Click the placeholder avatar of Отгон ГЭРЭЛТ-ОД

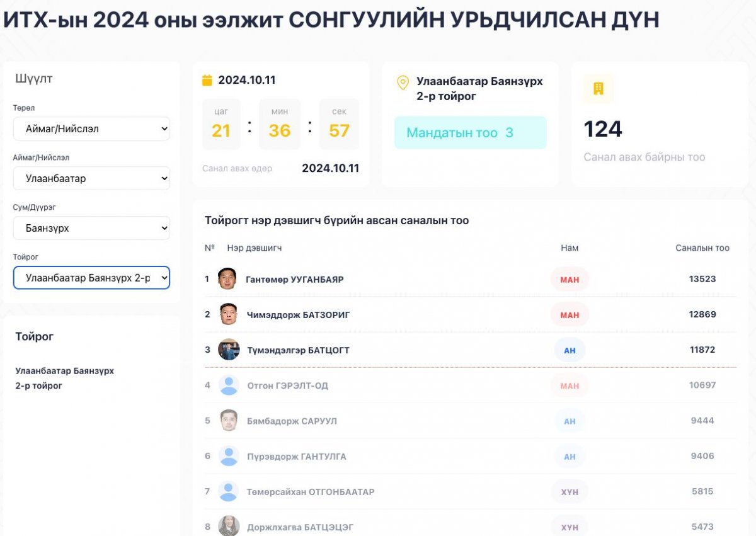click(229, 385)
